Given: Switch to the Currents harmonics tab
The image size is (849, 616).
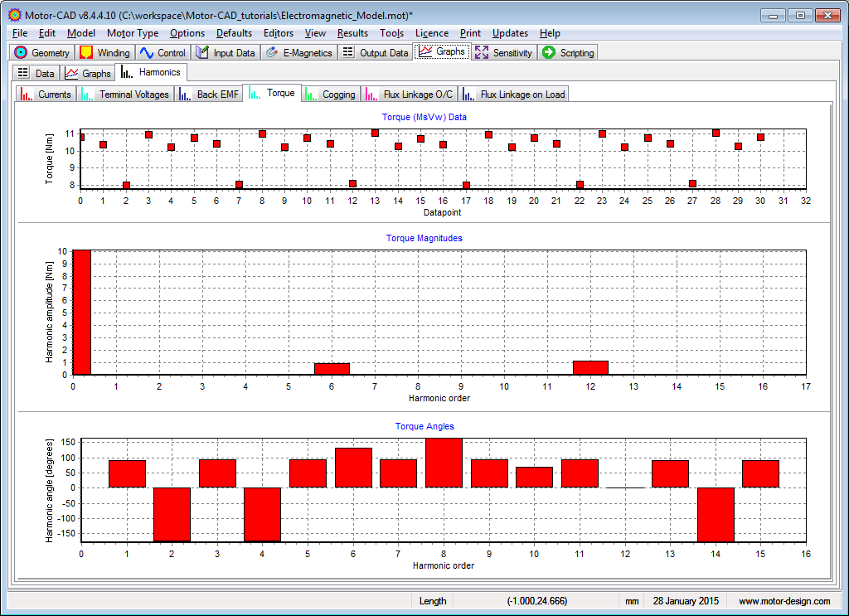Looking at the screenshot, I should pyautogui.click(x=46, y=95).
